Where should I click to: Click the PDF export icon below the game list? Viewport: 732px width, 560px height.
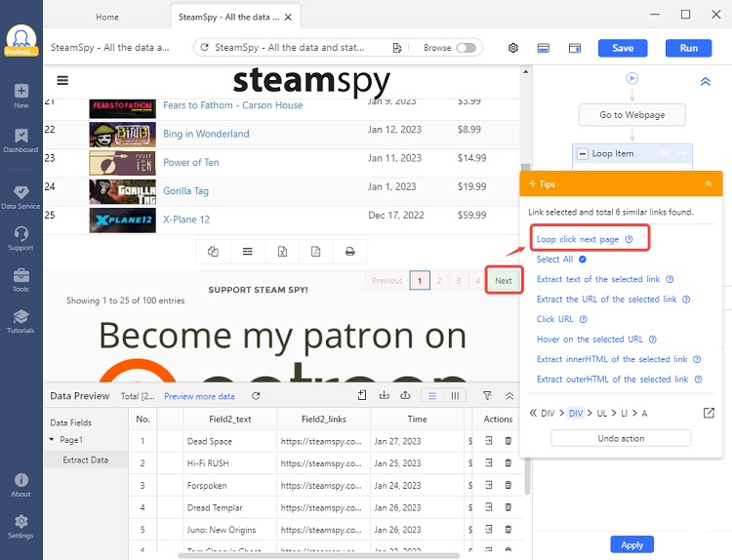coord(316,252)
